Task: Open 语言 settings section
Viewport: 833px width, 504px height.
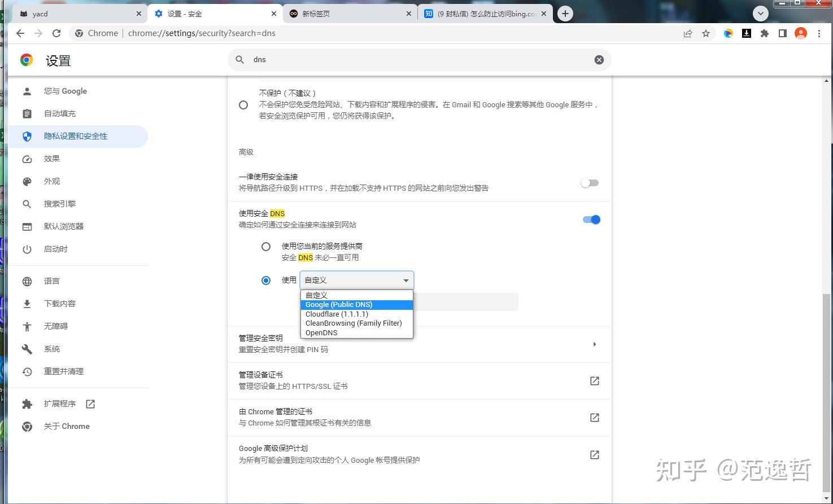Action: click(78, 281)
